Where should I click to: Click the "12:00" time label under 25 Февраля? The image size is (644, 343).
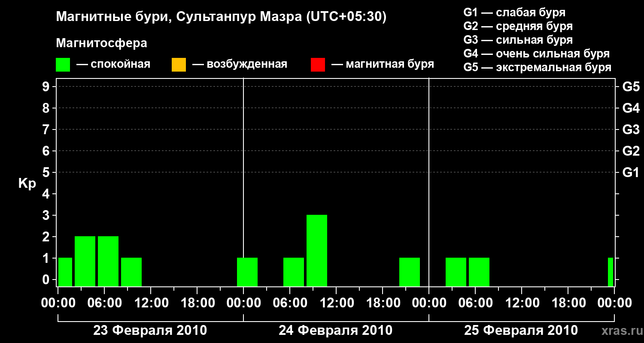point(522,303)
